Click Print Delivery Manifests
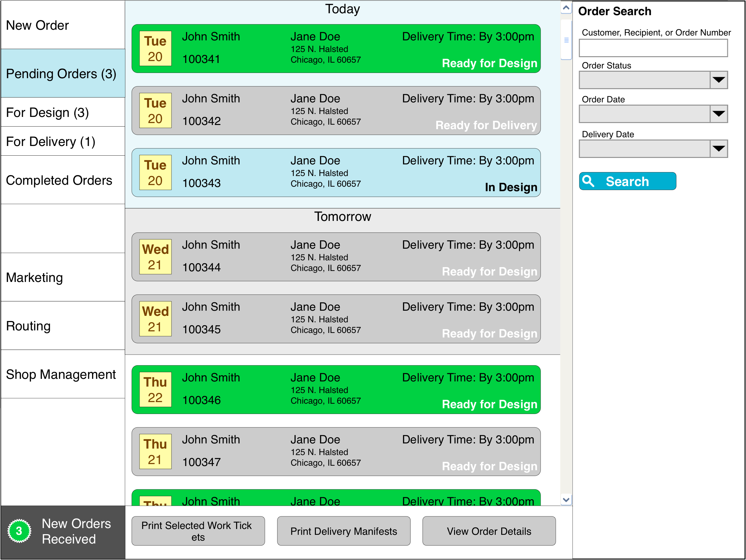This screenshot has height=560, width=746. click(x=343, y=531)
